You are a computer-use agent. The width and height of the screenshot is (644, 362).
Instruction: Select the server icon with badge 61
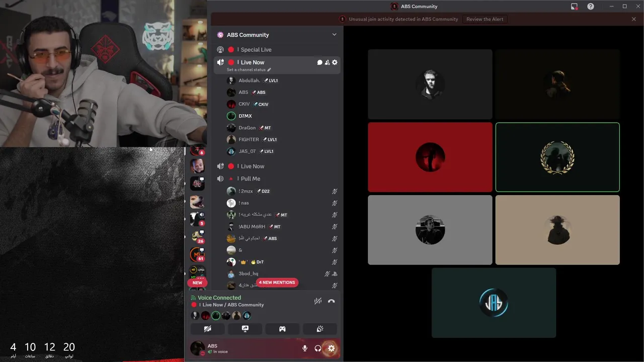[x=197, y=254]
